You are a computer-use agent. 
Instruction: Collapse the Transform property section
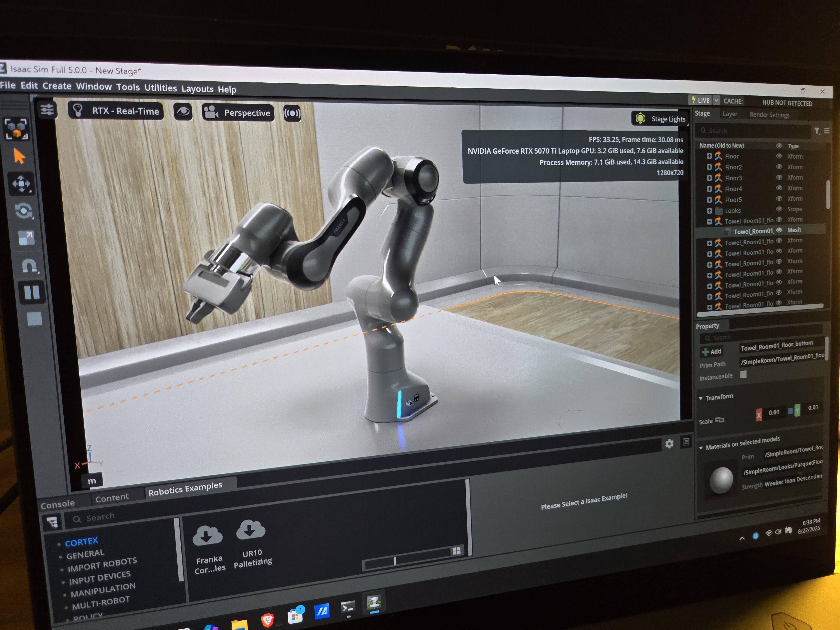(701, 398)
